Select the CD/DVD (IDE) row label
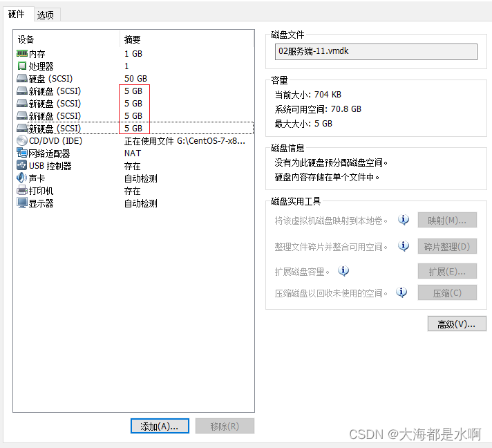The height and width of the screenshot is (448, 492). point(55,140)
